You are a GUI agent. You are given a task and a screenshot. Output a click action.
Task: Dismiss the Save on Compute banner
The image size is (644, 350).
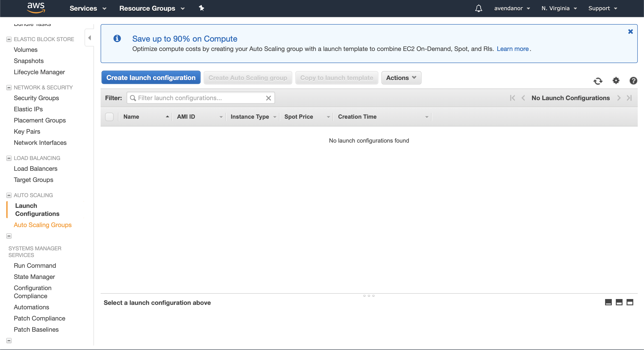[630, 32]
